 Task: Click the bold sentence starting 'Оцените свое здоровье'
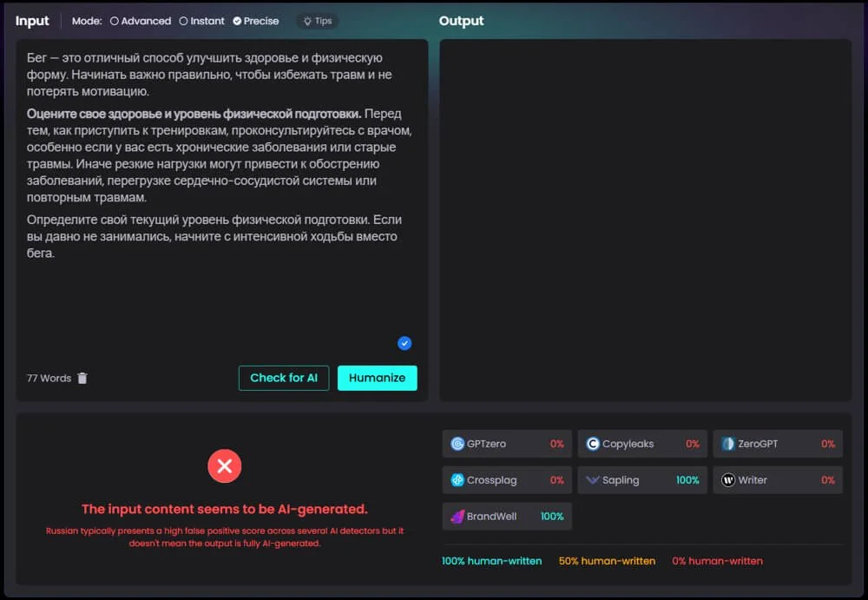click(x=194, y=114)
